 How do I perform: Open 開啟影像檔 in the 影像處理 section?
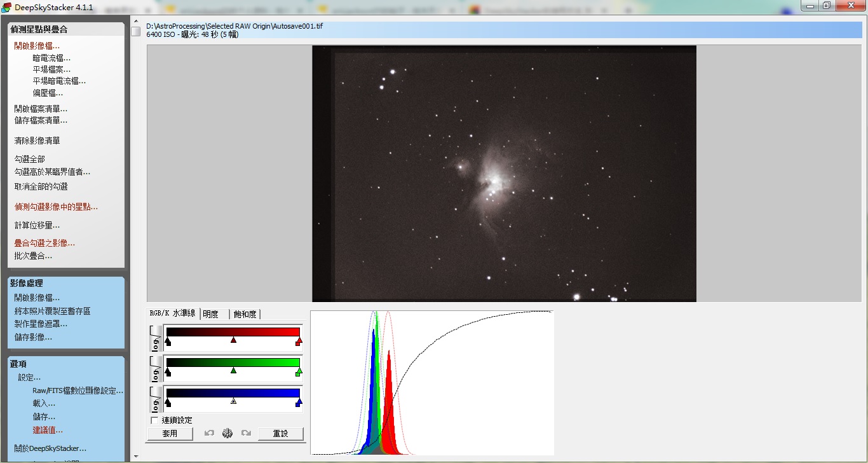tap(37, 298)
